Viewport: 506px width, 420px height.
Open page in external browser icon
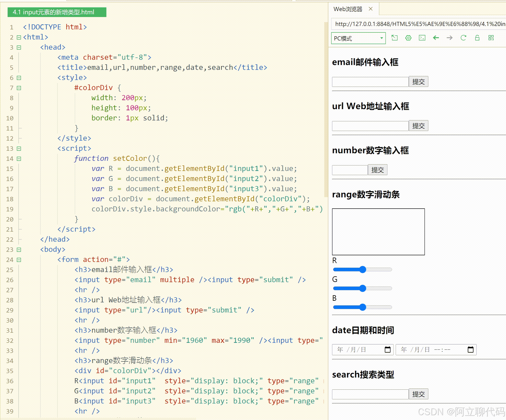(394, 38)
